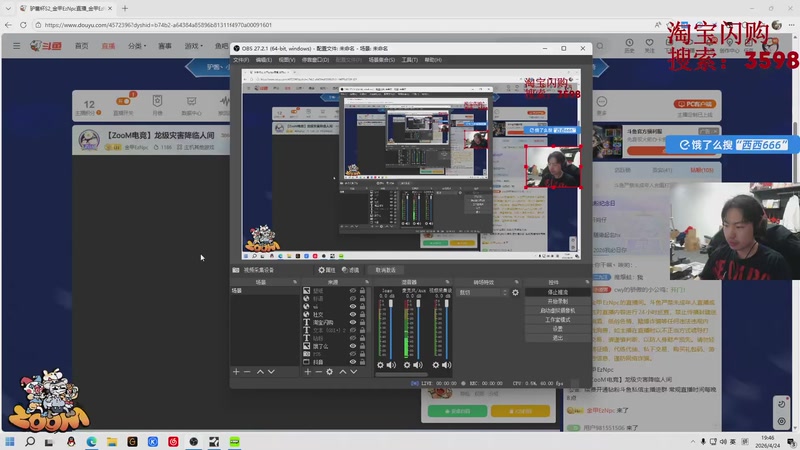
Task: Move the selected scene down
Action: 271,372
